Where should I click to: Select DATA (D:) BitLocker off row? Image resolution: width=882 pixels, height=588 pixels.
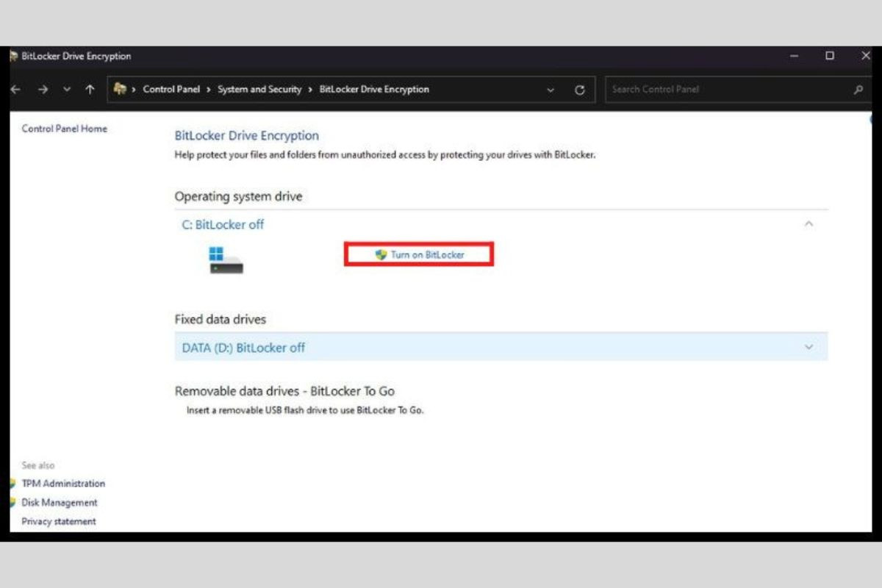coord(501,348)
